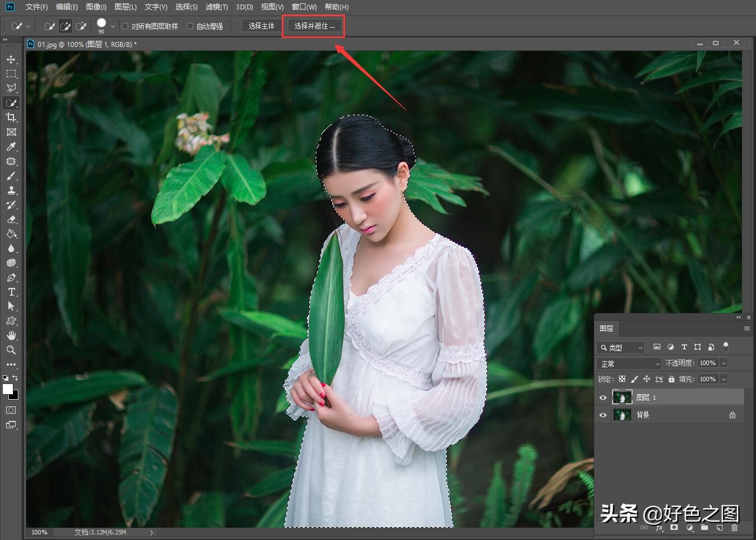The height and width of the screenshot is (540, 756).
Task: Click the 选择主体 button
Action: click(262, 26)
